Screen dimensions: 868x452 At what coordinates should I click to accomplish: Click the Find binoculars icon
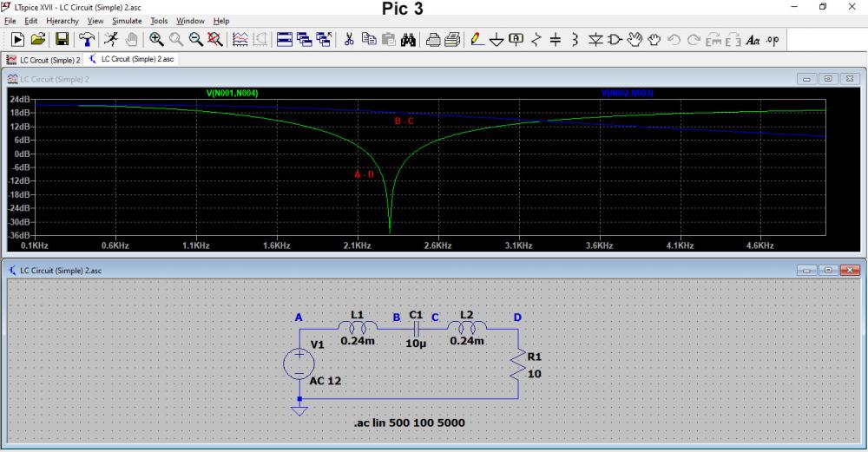(x=409, y=39)
